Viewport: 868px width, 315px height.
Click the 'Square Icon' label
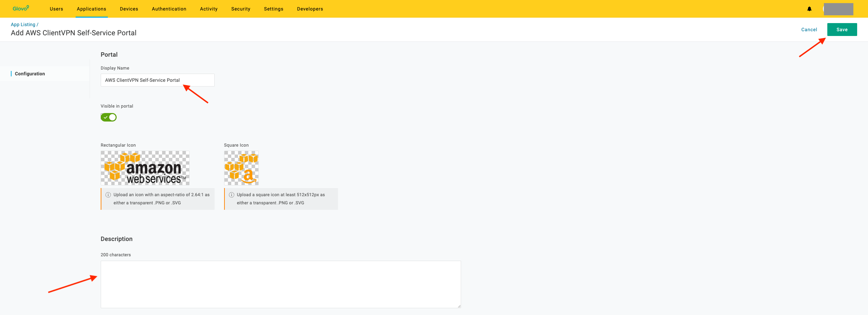236,145
